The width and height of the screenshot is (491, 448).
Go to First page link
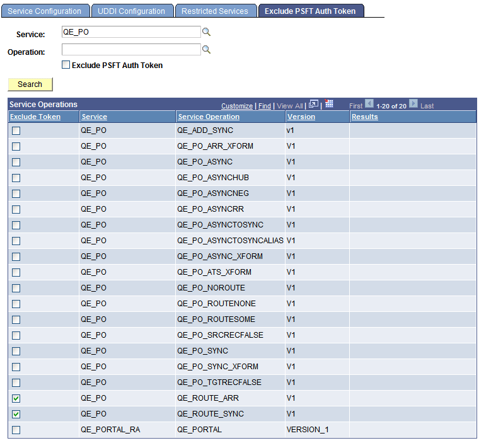355,106
